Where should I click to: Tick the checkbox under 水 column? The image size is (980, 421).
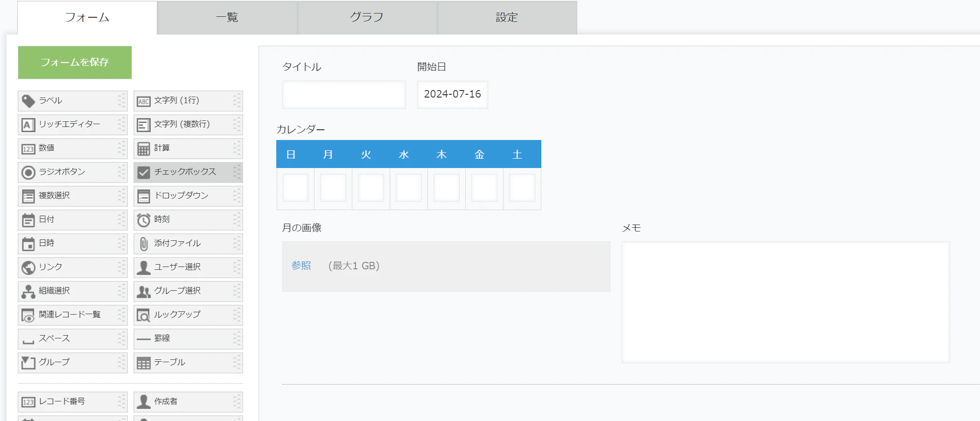pyautogui.click(x=409, y=188)
